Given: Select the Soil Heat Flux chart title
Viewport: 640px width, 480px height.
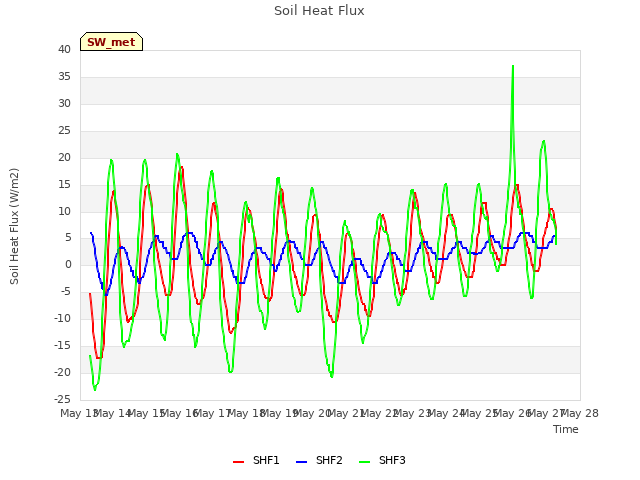Looking at the screenshot, I should 319,11.
